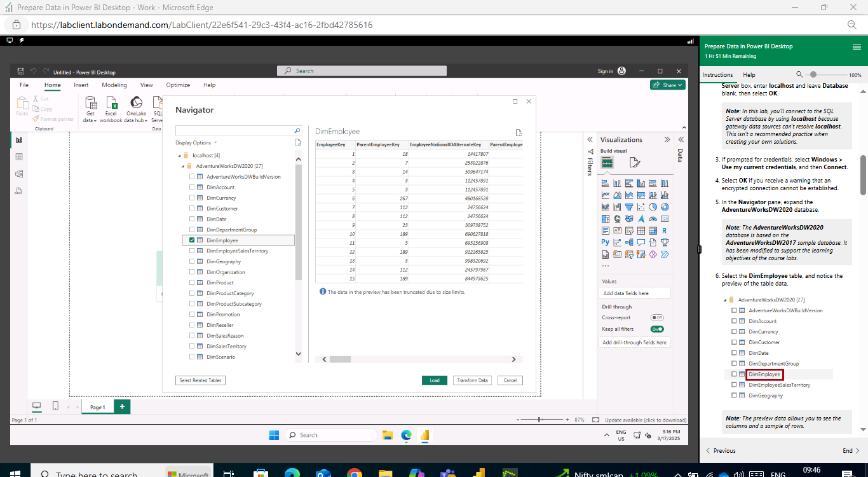Check the DimReseller table checkbox
Viewport: 868px width, 477px height.
click(192, 325)
